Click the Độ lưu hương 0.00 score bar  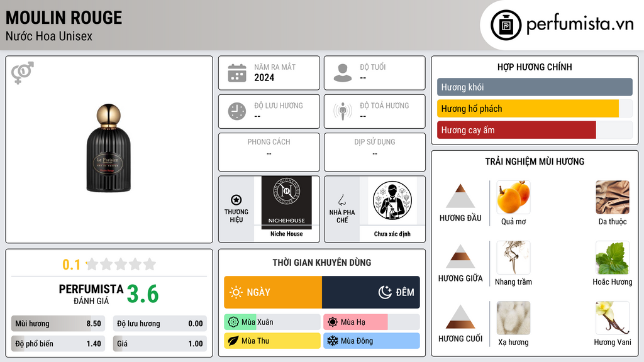160,324
